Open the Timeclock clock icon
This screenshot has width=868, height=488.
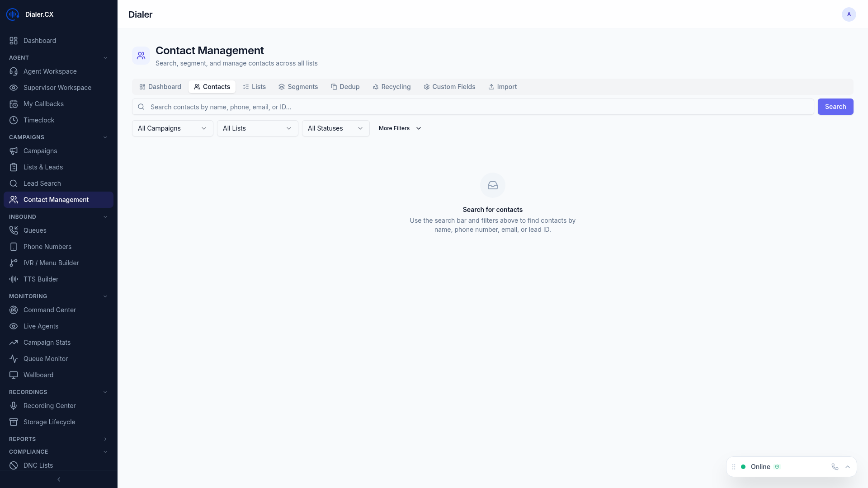tap(14, 120)
